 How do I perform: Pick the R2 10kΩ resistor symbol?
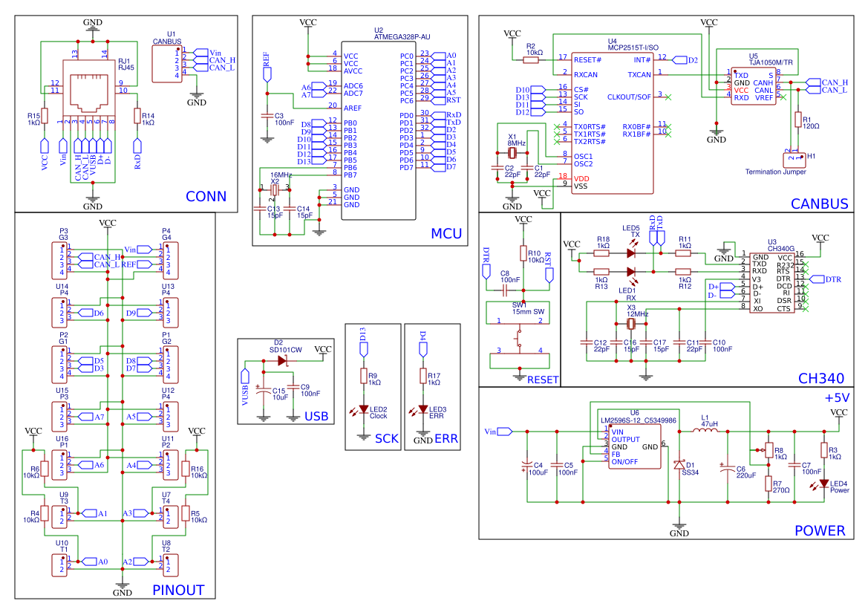point(530,59)
